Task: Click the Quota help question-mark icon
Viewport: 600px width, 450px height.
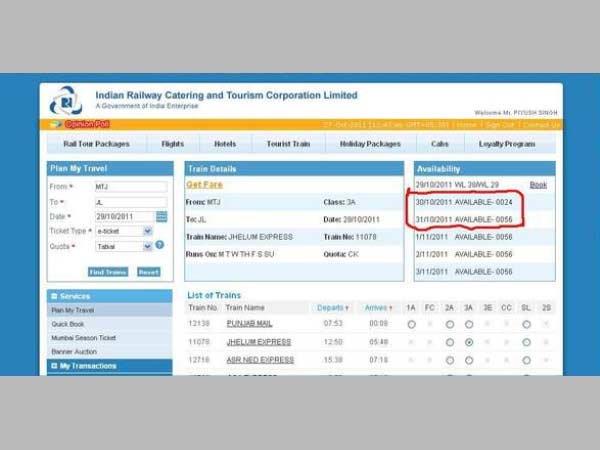Action: (x=160, y=244)
